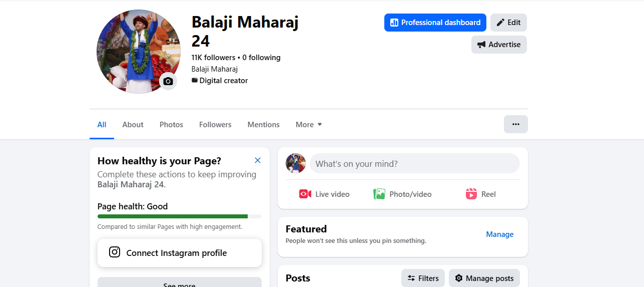
Task: Add a Photo/video post
Action: click(x=402, y=194)
